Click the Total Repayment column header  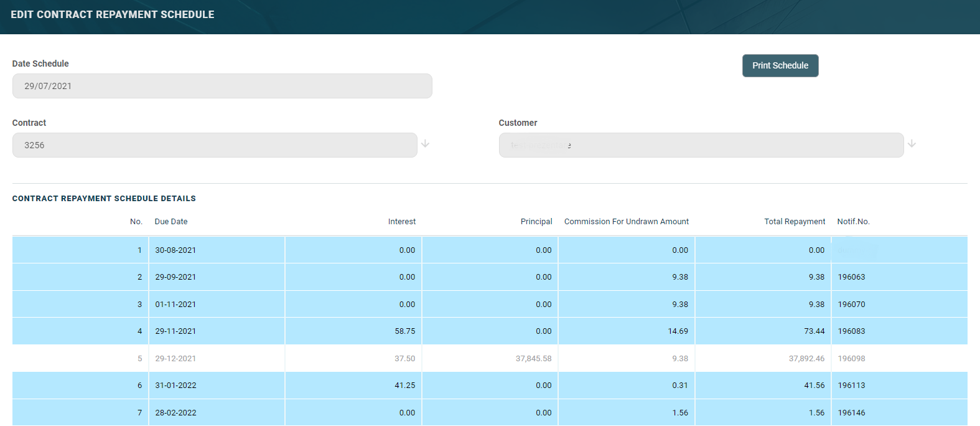(794, 222)
